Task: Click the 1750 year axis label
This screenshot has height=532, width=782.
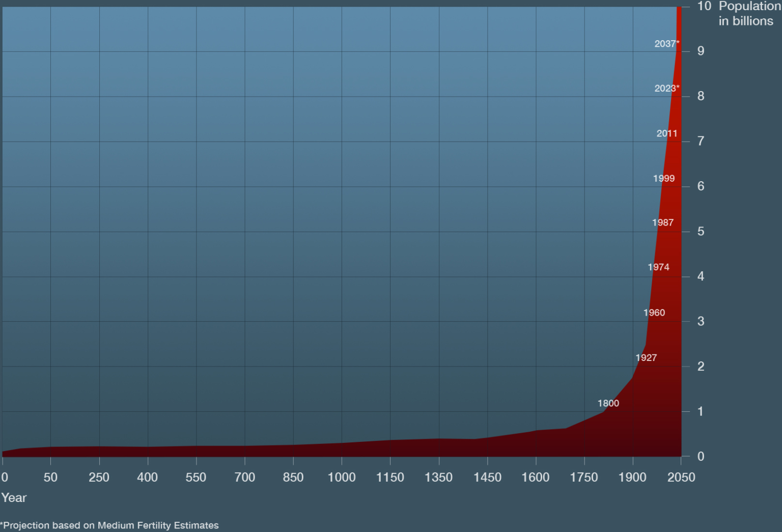Action: pyautogui.click(x=584, y=478)
